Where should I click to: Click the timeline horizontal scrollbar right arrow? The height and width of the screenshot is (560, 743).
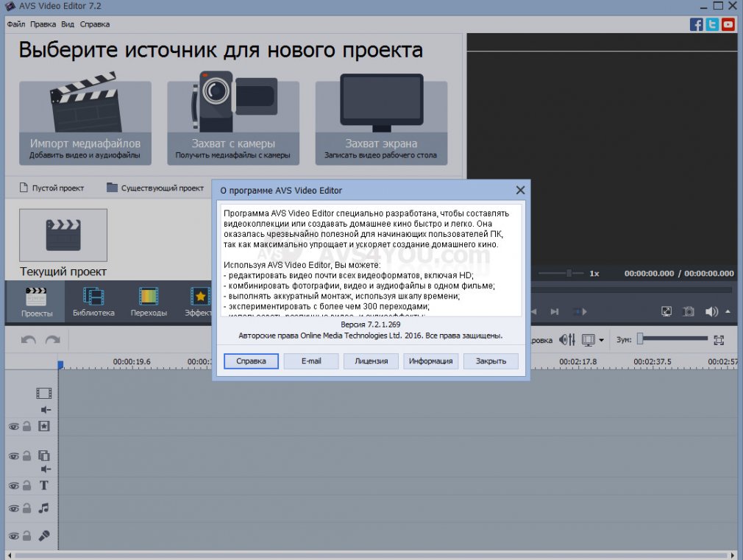click(734, 555)
